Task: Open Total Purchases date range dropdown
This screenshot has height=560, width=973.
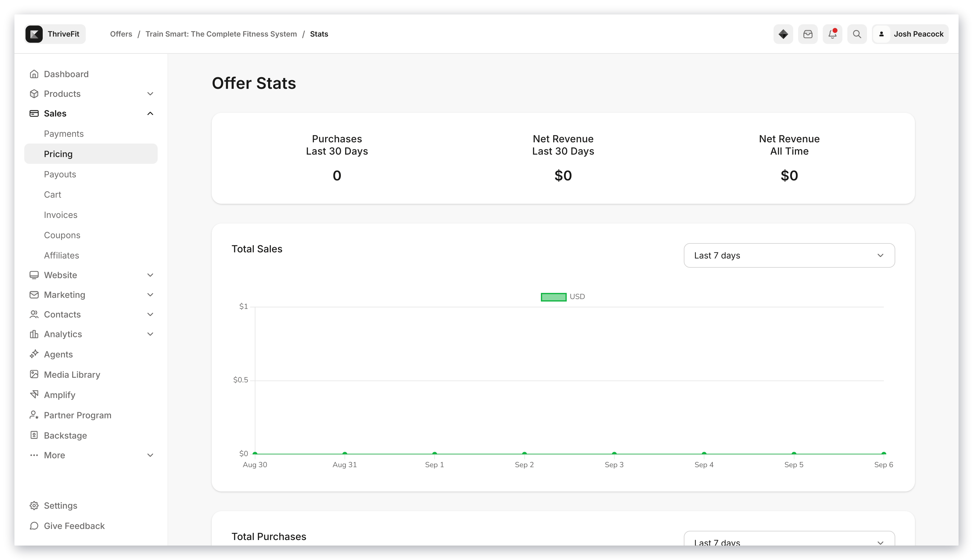Action: pyautogui.click(x=789, y=538)
